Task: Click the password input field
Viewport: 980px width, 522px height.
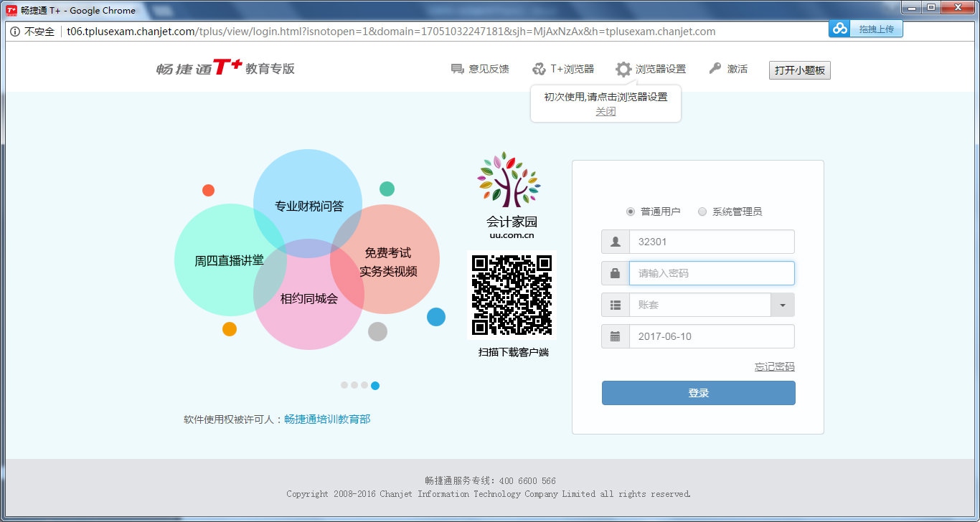Action: click(x=712, y=273)
